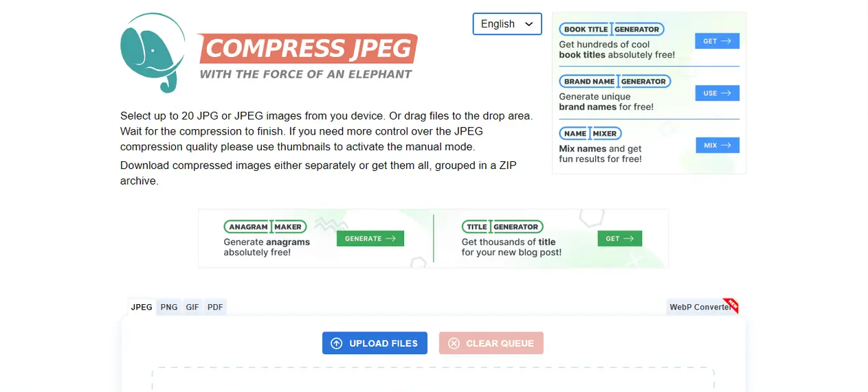The image size is (868, 392).
Task: Click green GET for Title Generator
Action: (620, 238)
